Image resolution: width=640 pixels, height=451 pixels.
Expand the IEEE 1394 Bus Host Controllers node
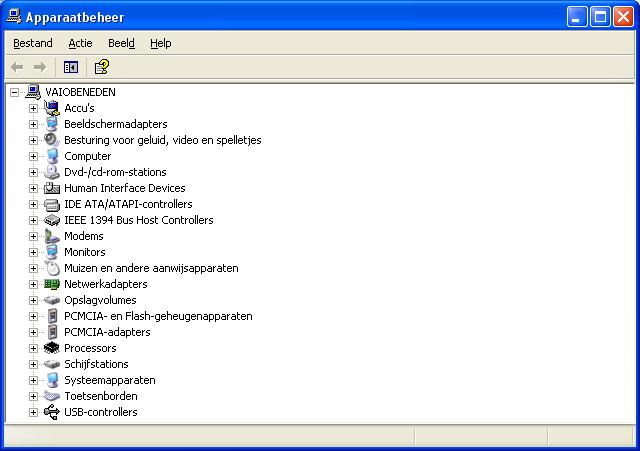tap(33, 220)
